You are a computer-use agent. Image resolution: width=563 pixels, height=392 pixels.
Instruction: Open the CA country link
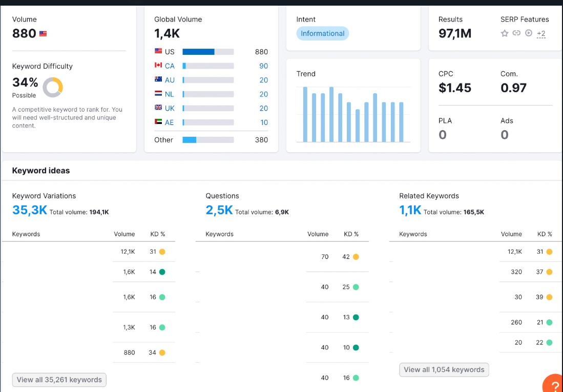(x=170, y=66)
